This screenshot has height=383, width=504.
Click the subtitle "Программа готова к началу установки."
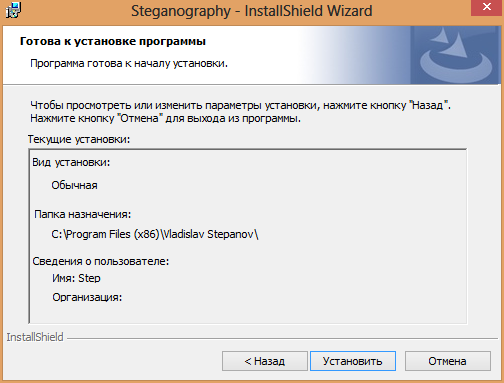[x=129, y=63]
